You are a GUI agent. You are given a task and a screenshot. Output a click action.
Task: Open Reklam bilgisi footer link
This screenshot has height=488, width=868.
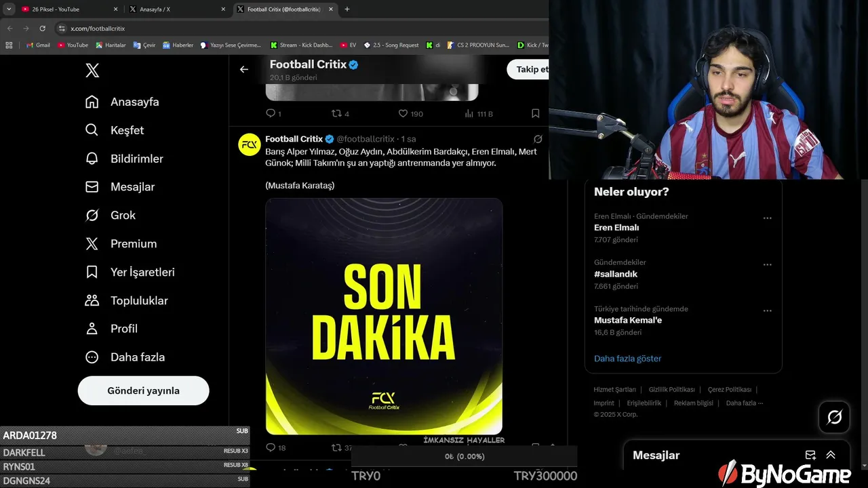click(694, 403)
